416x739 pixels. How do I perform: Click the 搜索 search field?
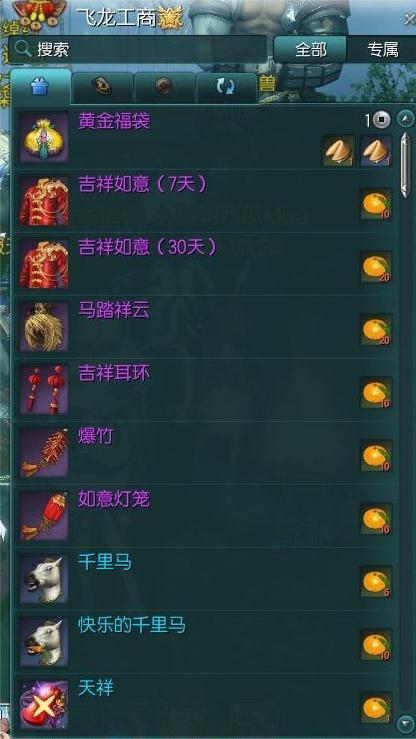point(139,49)
